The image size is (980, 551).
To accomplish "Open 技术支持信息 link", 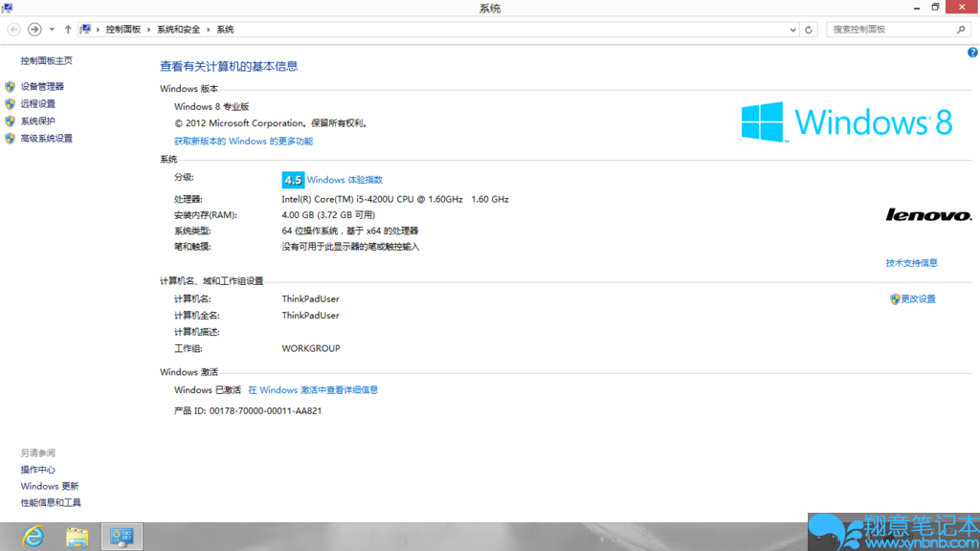I will [911, 263].
